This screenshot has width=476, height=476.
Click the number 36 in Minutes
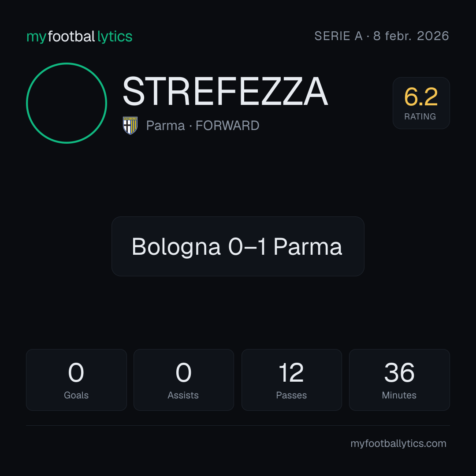[x=399, y=372]
